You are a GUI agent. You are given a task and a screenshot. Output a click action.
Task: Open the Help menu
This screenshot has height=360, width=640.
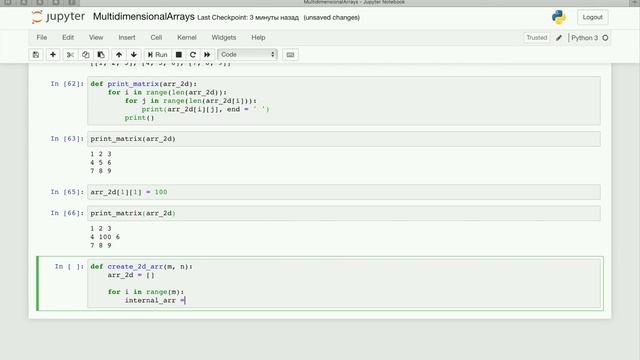point(258,37)
